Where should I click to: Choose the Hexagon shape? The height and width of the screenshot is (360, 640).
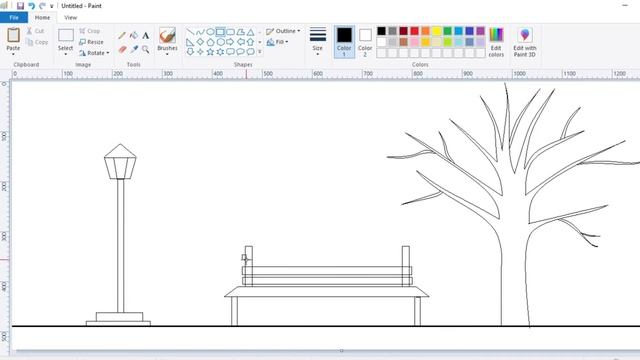(x=220, y=42)
